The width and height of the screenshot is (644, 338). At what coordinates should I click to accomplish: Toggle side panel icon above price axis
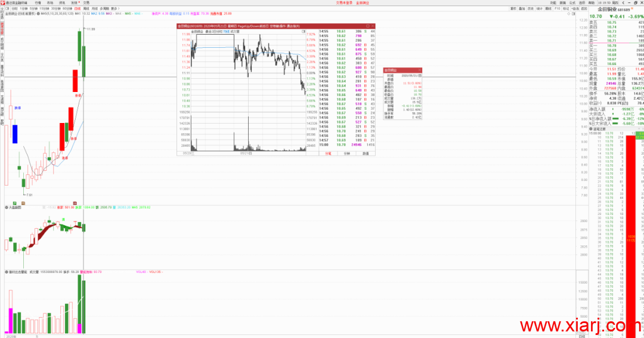point(574,14)
